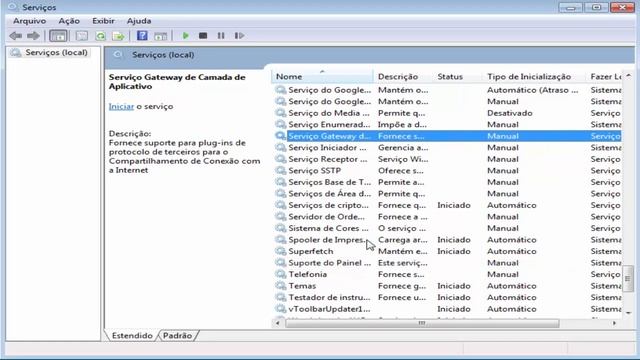This screenshot has width=640, height=360.
Task: Select the Temas service row
Action: [x=448, y=286]
